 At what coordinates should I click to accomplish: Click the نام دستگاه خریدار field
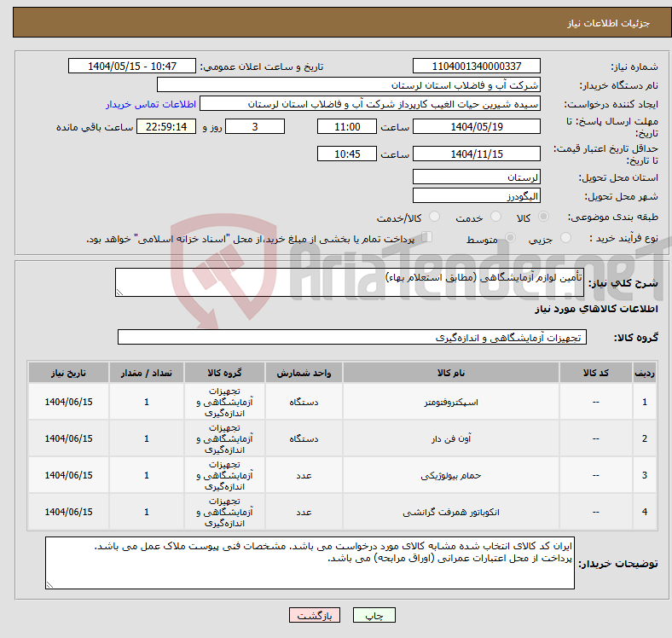click(x=349, y=85)
